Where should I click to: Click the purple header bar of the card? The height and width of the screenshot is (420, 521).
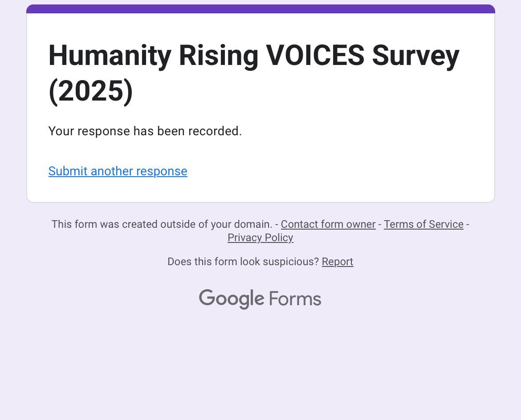coord(260,9)
